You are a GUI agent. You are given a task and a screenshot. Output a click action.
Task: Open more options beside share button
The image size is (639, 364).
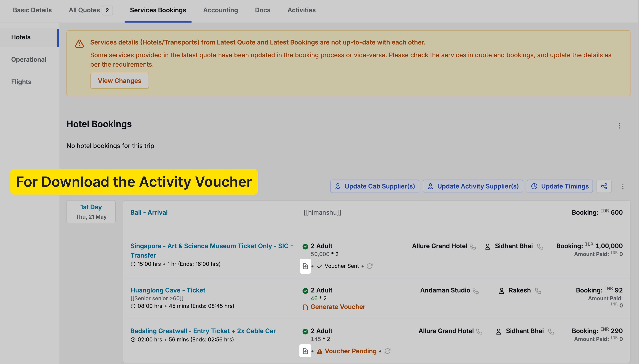[x=623, y=186]
